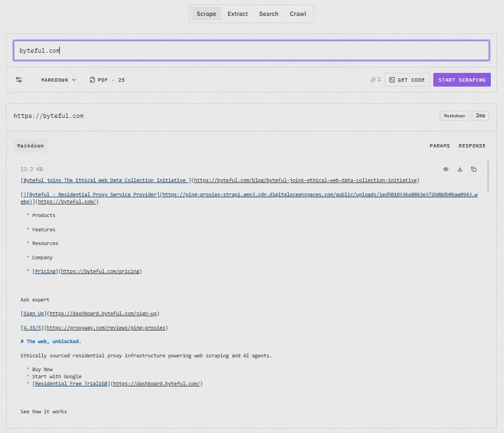This screenshot has width=504, height=433.
Task: Click the Start Scraping button
Action: (462, 80)
